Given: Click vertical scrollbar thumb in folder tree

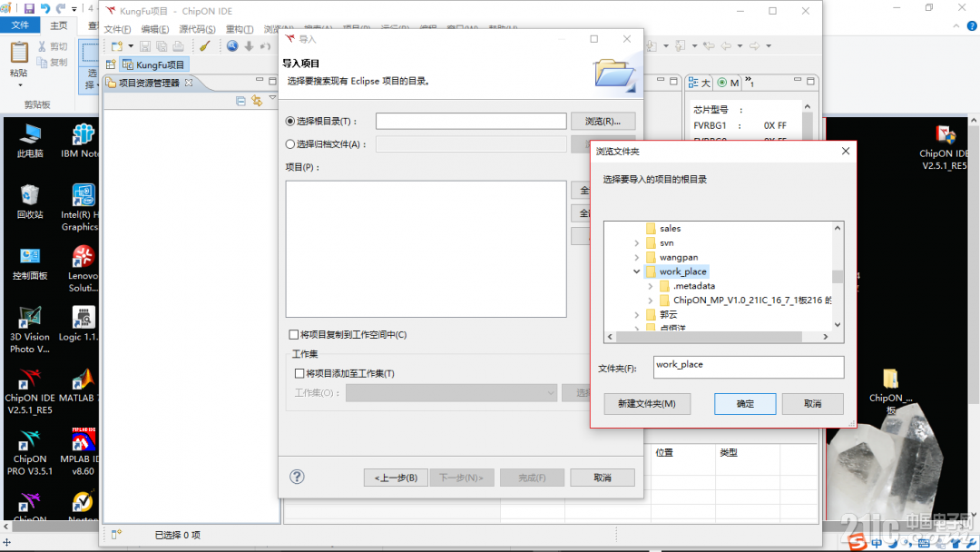Looking at the screenshot, I should 838,276.
